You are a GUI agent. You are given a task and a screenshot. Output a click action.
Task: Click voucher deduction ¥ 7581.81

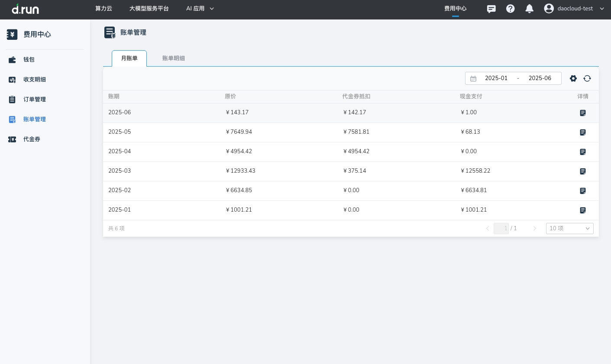(356, 132)
